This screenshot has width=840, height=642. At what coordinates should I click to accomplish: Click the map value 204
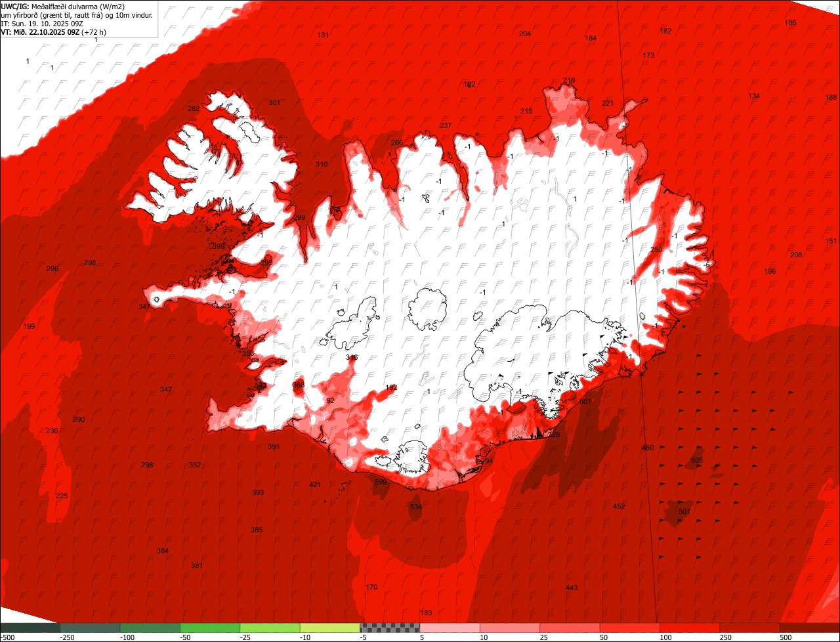(x=525, y=33)
